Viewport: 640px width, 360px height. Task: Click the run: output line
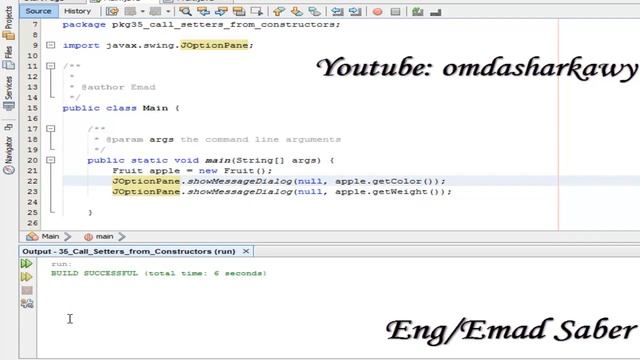coord(61,264)
